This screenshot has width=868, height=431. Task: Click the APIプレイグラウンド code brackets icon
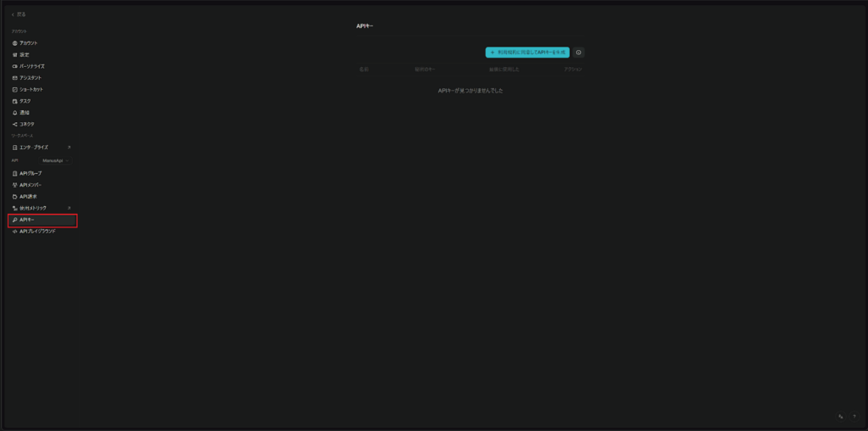pos(14,231)
